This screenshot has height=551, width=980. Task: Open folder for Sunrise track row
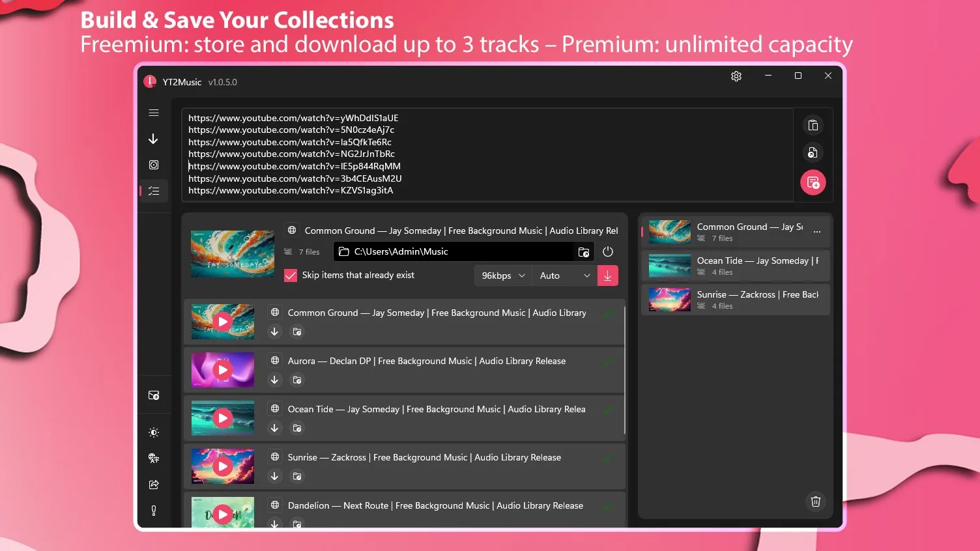pos(297,476)
